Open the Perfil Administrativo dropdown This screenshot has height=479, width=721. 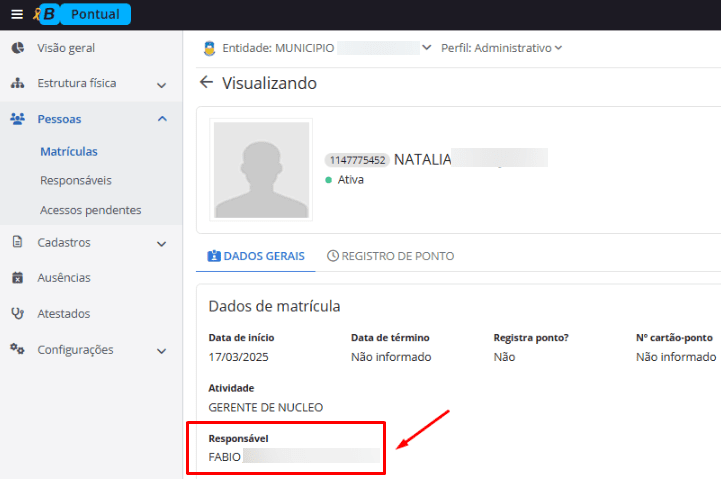(502, 48)
